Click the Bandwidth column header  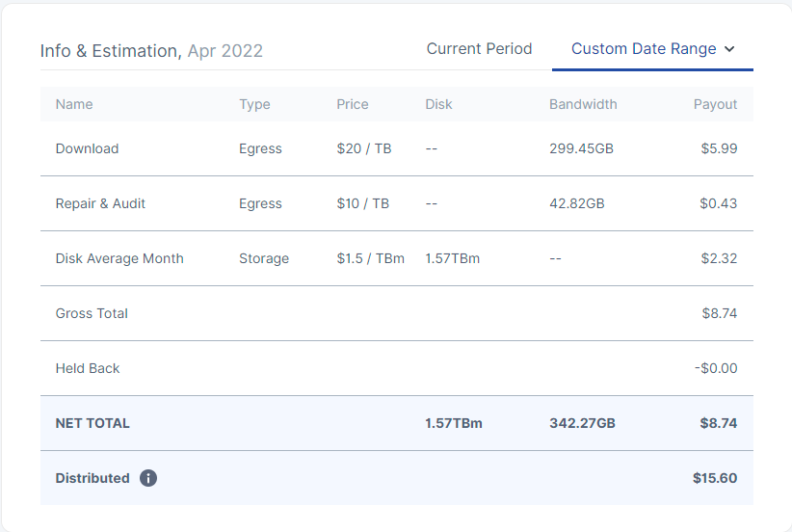click(583, 104)
